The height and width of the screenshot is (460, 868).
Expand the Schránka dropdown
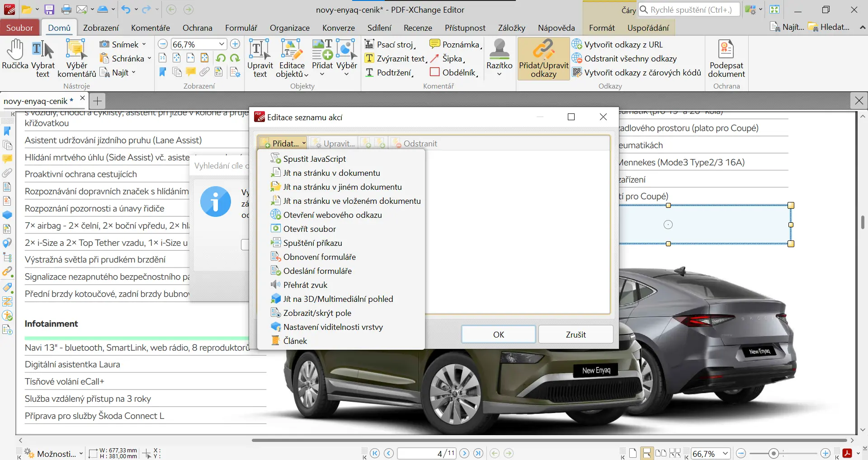point(149,58)
